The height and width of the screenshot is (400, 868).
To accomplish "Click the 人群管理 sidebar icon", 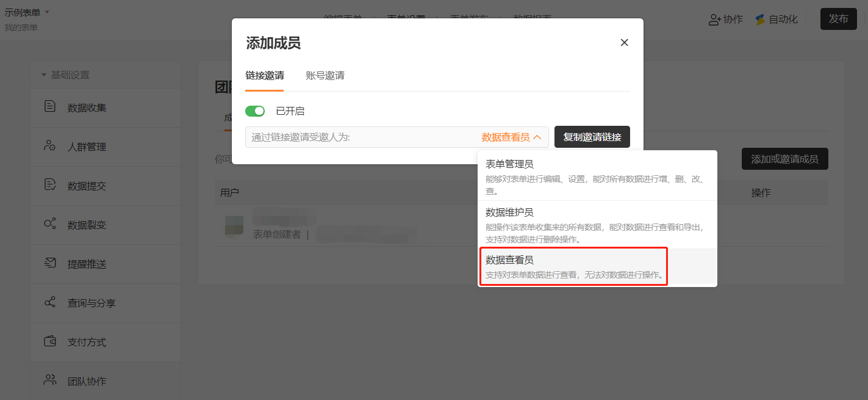I will point(50,146).
